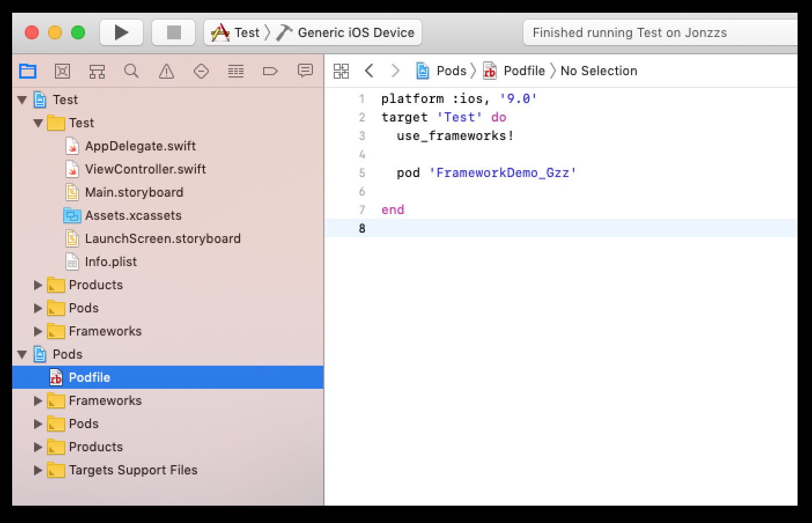Image resolution: width=812 pixels, height=523 pixels.
Task: Collapse the Test project root
Action: pos(23,100)
